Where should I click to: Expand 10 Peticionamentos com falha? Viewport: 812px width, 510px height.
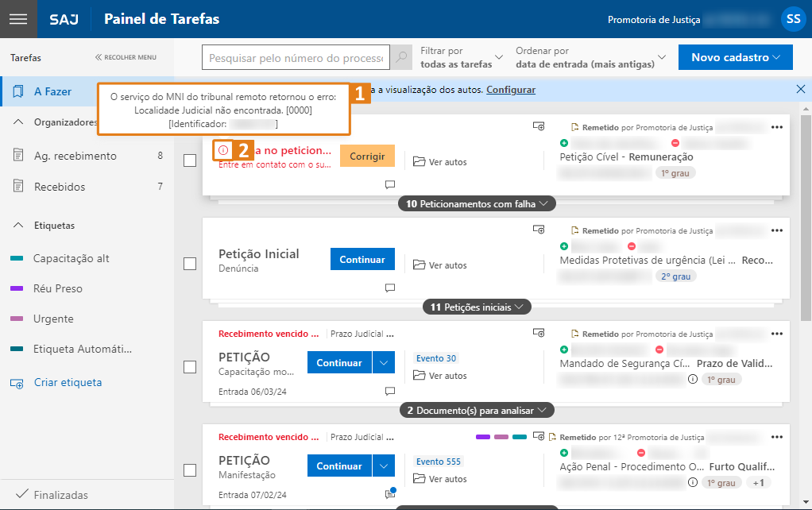pyautogui.click(x=476, y=203)
